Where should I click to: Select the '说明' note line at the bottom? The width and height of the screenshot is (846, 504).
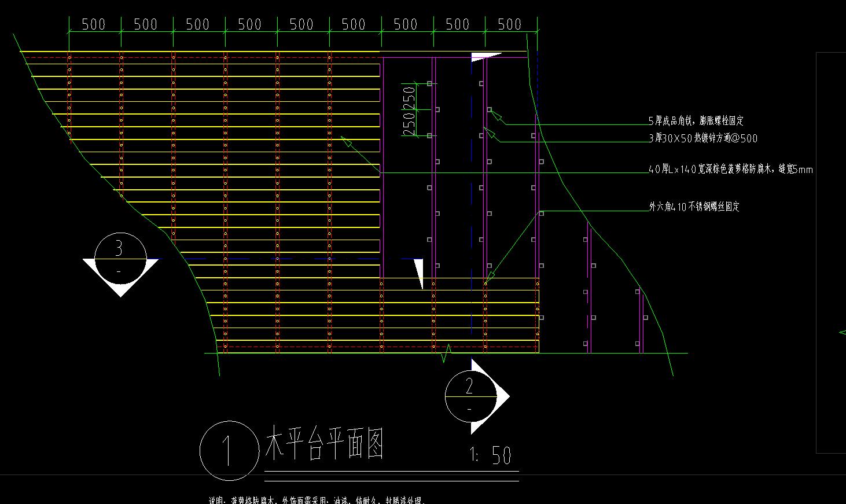coord(317,500)
